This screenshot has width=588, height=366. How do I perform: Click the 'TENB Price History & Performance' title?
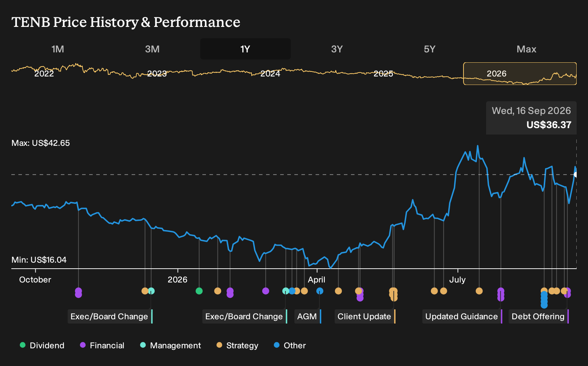coord(126,22)
